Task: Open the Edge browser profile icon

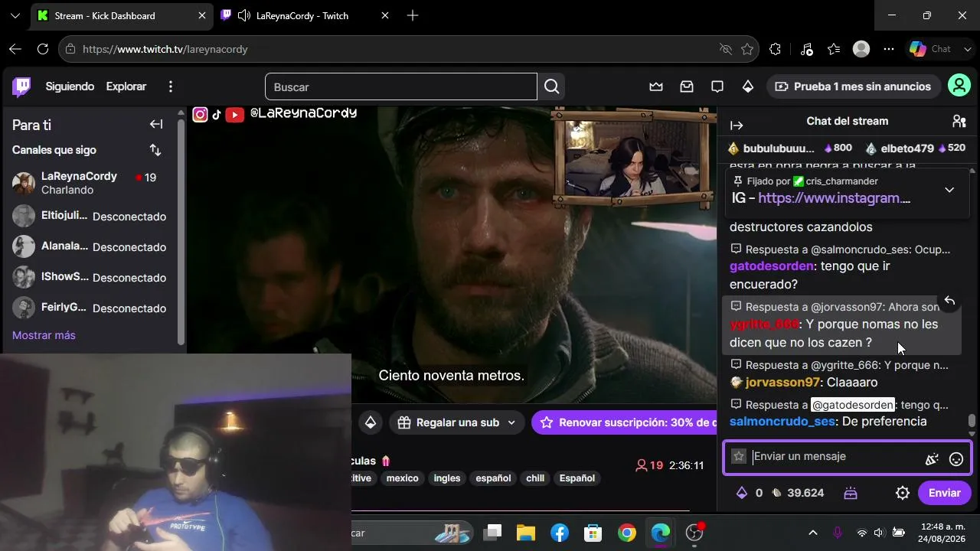Action: tap(861, 49)
